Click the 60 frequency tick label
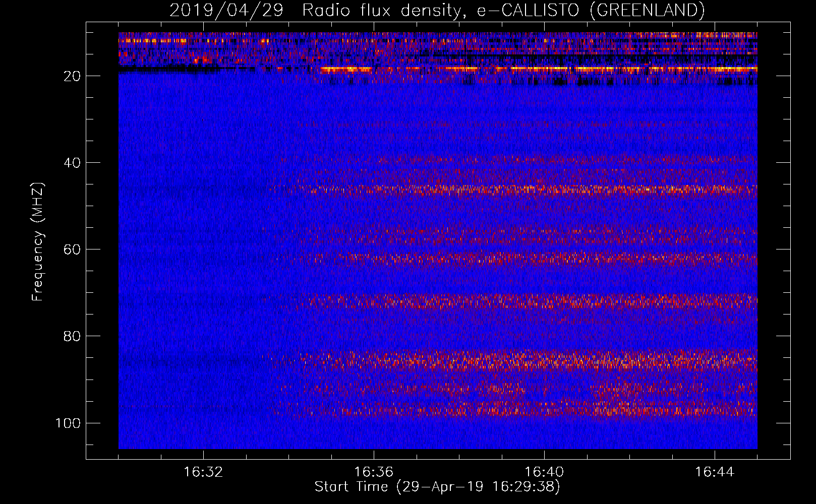The image size is (816, 504). [72, 249]
